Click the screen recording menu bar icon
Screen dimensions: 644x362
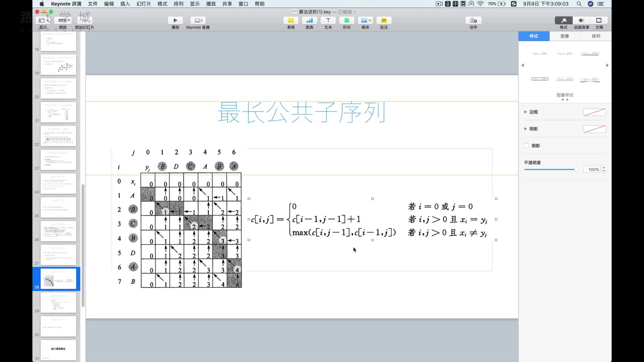(x=439, y=4)
